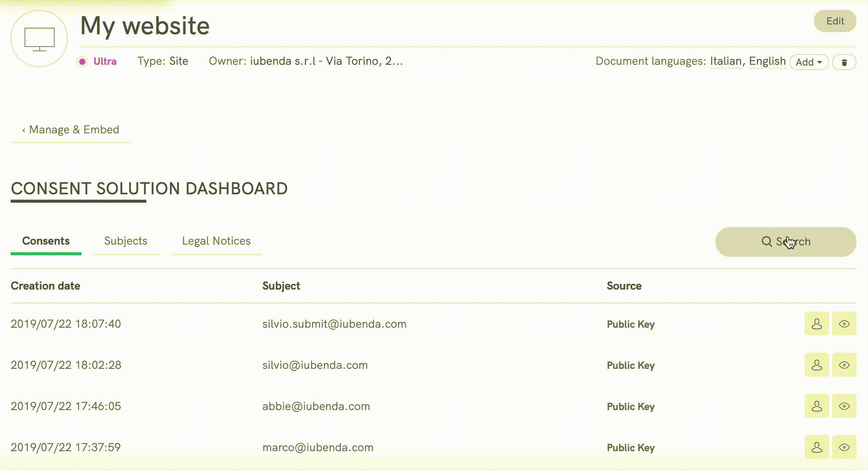Select the subject person icon on silvio@iubenda.com row
Viewport: 868px width, 471px height.
817,365
